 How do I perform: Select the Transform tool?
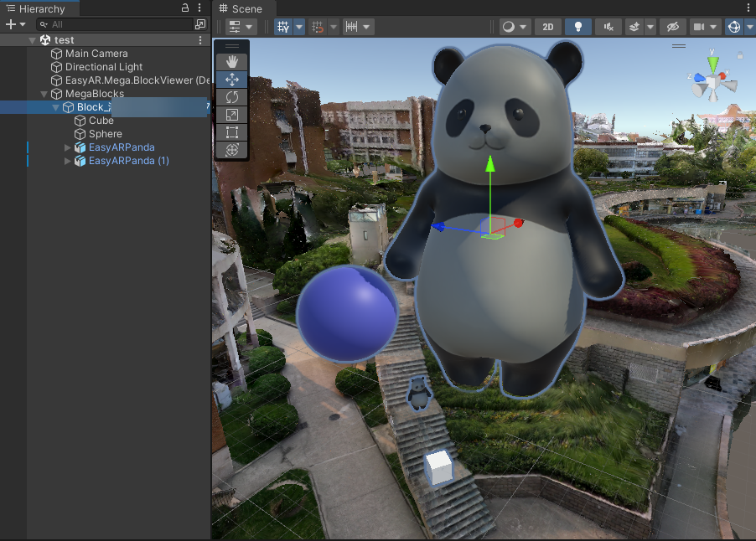click(232, 150)
